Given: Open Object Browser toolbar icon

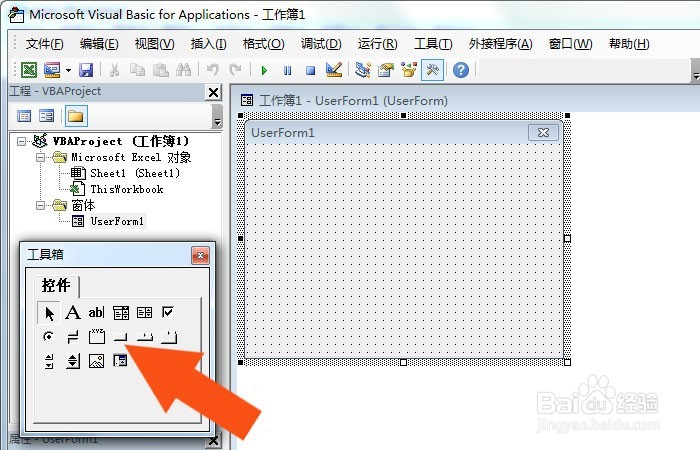Looking at the screenshot, I should point(409,70).
